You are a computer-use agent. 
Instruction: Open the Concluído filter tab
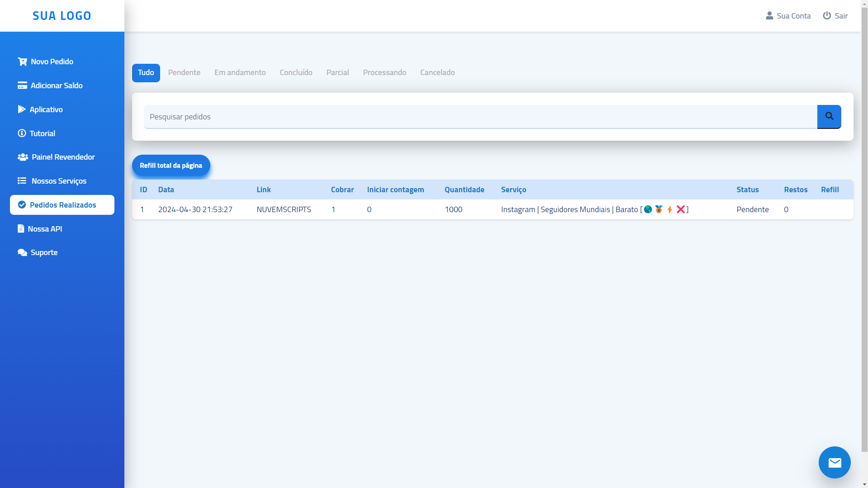point(296,72)
